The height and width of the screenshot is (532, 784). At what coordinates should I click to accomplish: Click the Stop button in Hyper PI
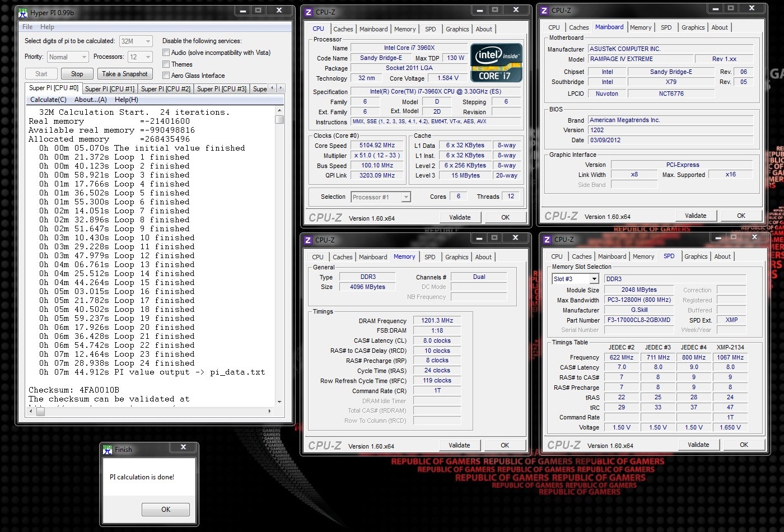coord(77,74)
